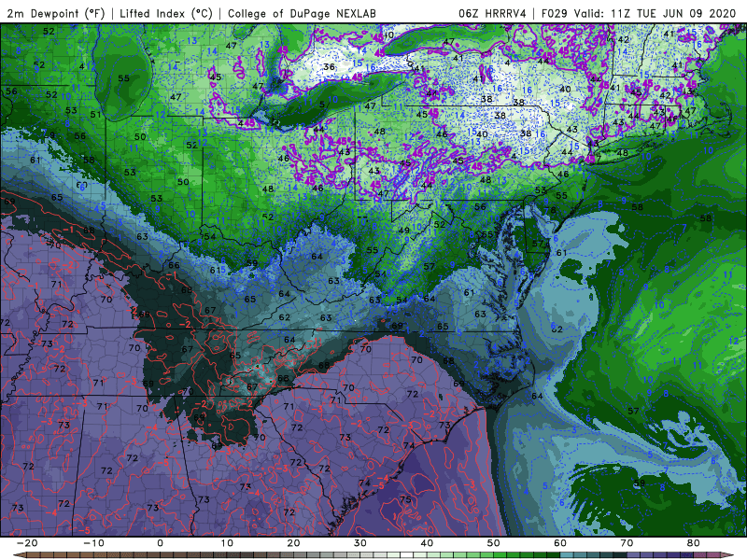Click the 'College of DuPage NEXLAB' label
Screen dimensions: 747x560
click(302, 13)
